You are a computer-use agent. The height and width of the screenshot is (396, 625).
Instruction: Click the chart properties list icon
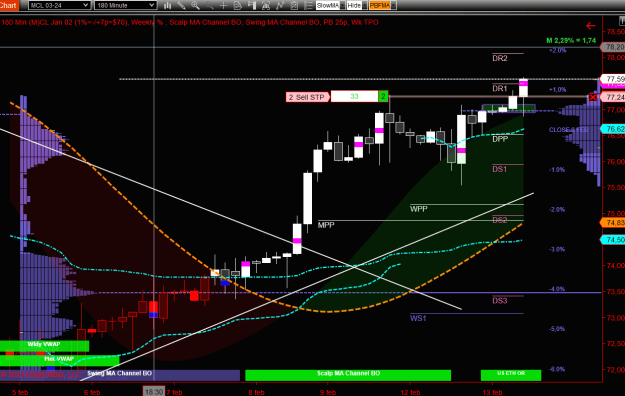[308, 5]
